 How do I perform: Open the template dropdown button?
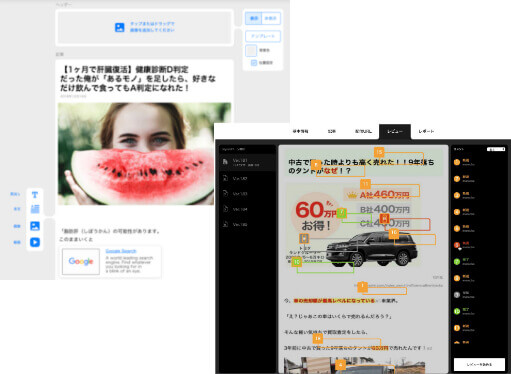263,36
